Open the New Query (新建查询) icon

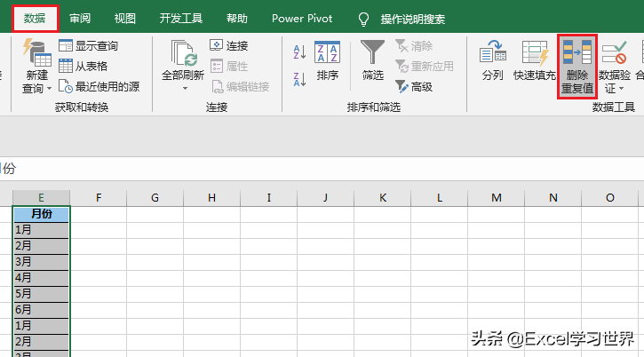point(36,53)
